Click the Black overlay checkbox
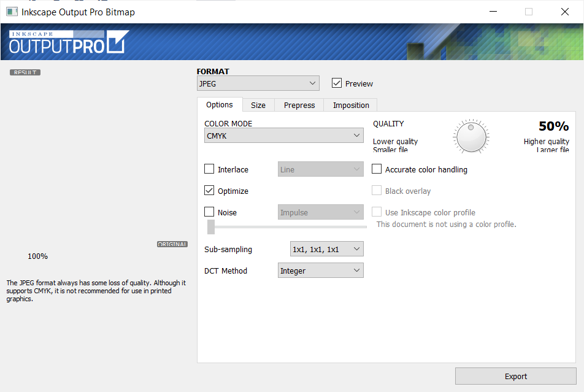The width and height of the screenshot is (584, 392). pos(377,190)
